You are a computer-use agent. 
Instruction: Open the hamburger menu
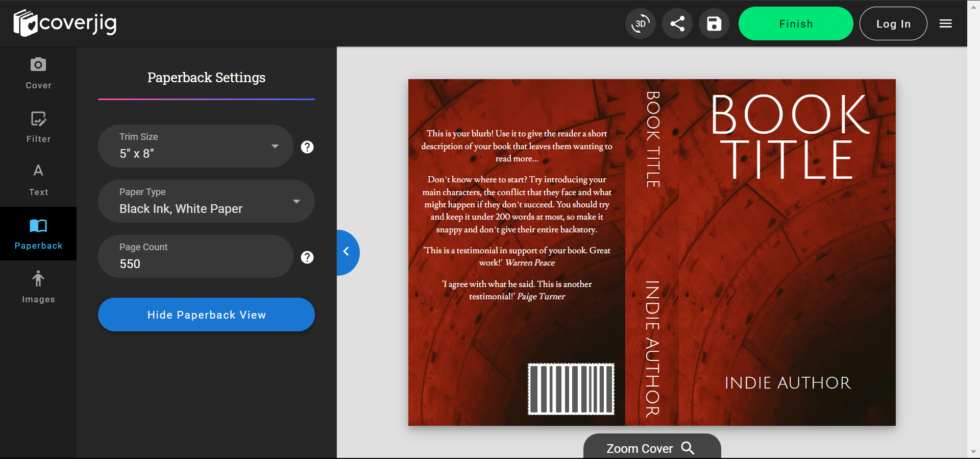(946, 23)
